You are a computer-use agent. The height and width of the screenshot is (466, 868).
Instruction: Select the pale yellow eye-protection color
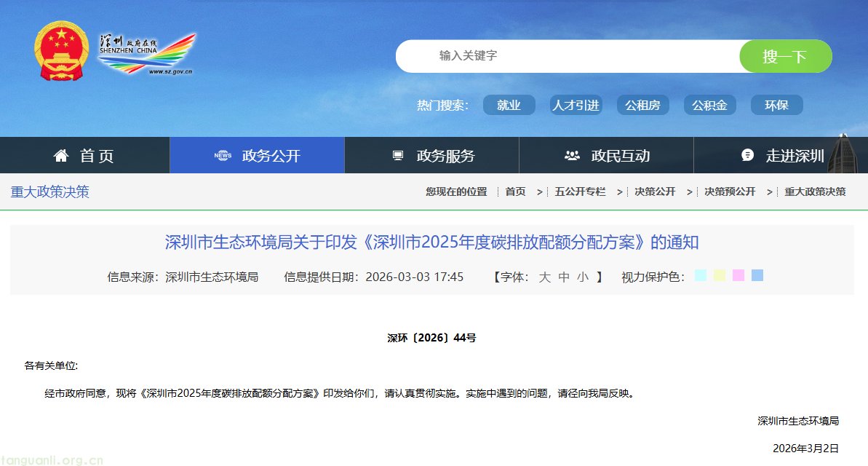coord(720,275)
